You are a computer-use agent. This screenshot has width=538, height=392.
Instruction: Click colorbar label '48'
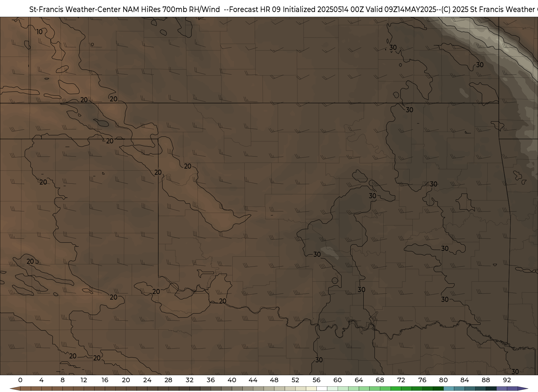(x=274, y=380)
